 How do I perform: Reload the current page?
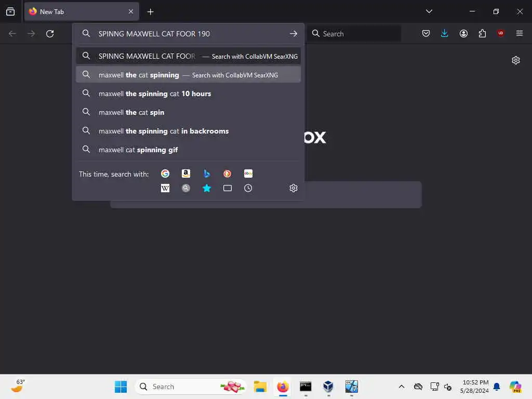click(50, 34)
